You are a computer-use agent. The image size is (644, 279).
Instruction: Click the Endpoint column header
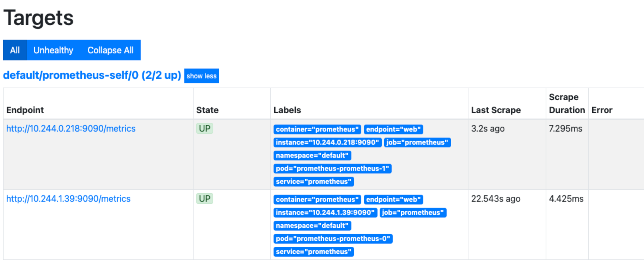(25, 110)
